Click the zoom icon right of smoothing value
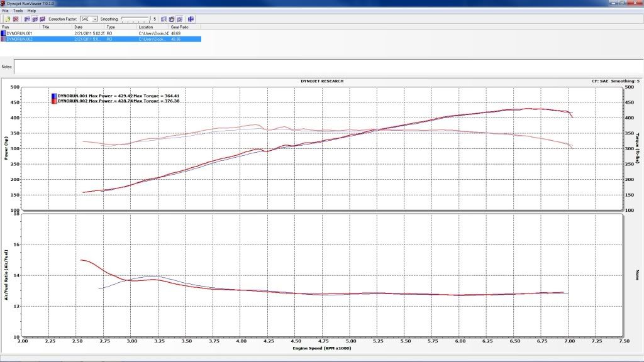The width and height of the screenshot is (644, 362). pos(163,19)
